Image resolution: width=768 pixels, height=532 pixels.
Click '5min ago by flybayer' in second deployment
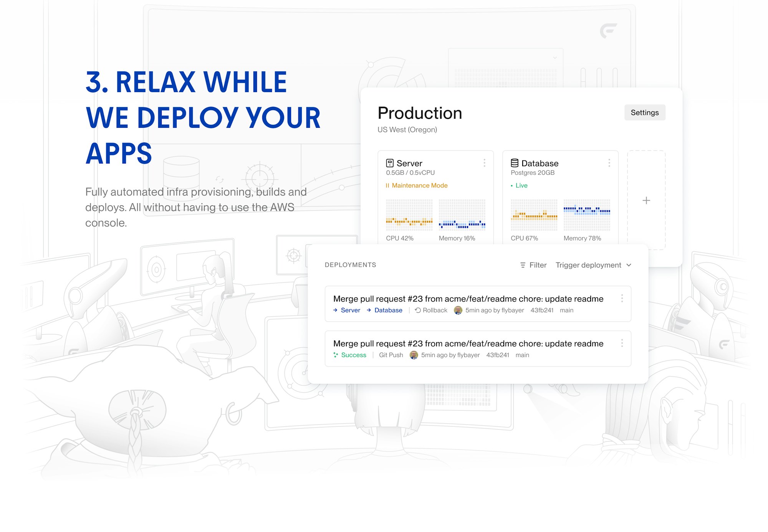pos(450,355)
